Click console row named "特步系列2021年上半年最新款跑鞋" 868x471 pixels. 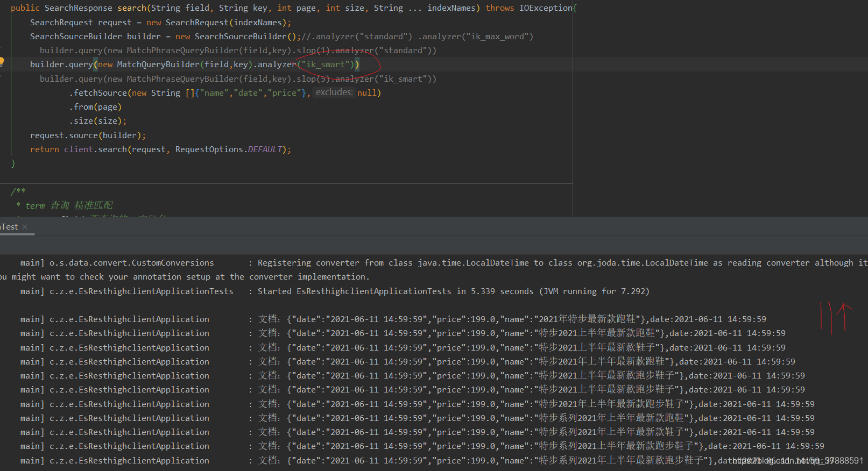(418, 418)
